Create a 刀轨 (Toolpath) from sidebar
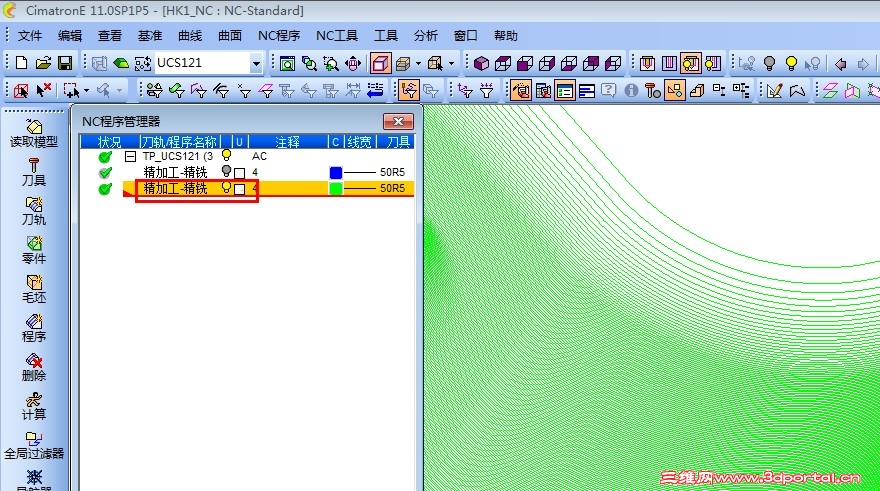880x491 pixels. pyautogui.click(x=34, y=212)
